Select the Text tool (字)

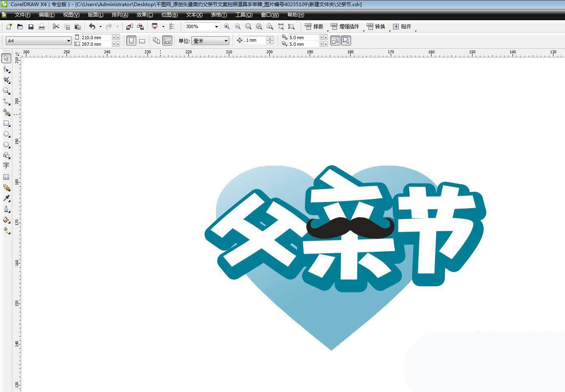[x=6, y=166]
